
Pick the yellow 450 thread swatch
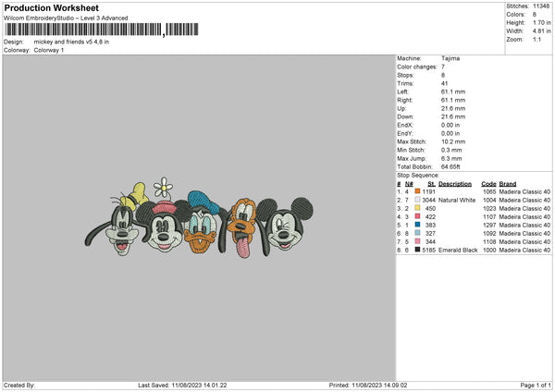point(418,208)
